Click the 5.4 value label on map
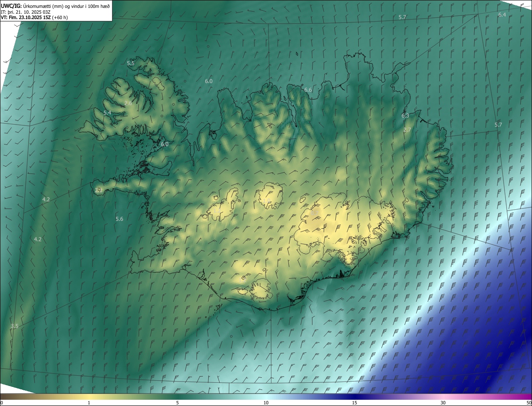The height and width of the screenshot is (406, 532). pos(107,113)
